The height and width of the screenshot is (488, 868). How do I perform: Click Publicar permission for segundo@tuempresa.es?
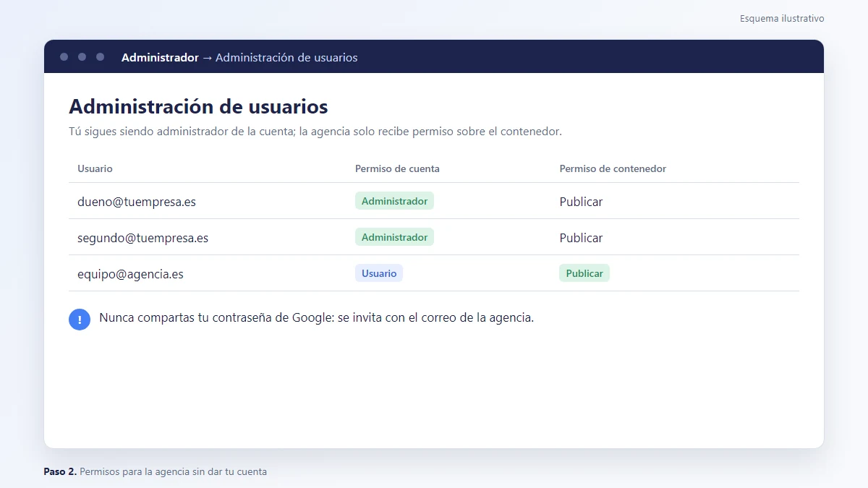[x=581, y=238]
